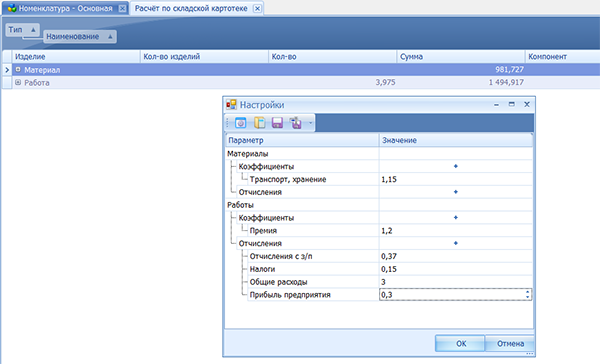Click the spinner arrows on Прибыль предприятия value
600x364 pixels.
pos(528,295)
